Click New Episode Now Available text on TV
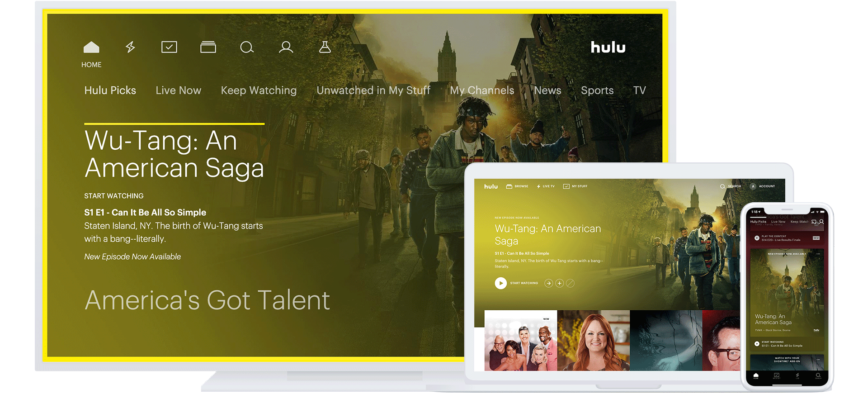This screenshot has height=394, width=868. pos(132,257)
